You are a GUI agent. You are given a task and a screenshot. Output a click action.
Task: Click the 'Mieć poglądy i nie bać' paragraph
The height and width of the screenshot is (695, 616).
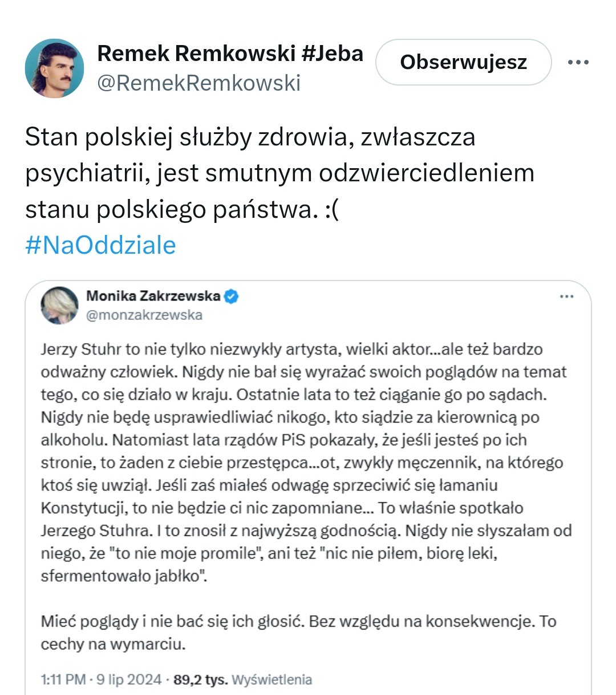point(298,632)
